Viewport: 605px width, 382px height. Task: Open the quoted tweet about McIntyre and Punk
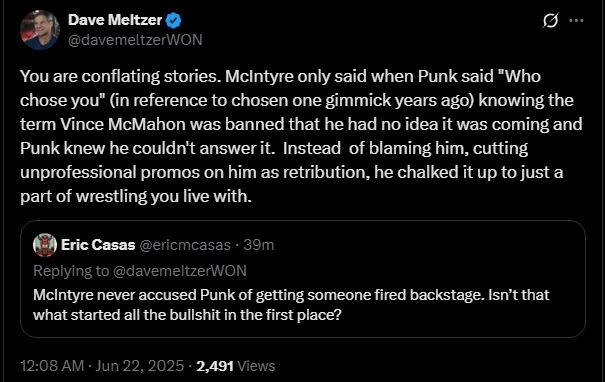click(303, 279)
